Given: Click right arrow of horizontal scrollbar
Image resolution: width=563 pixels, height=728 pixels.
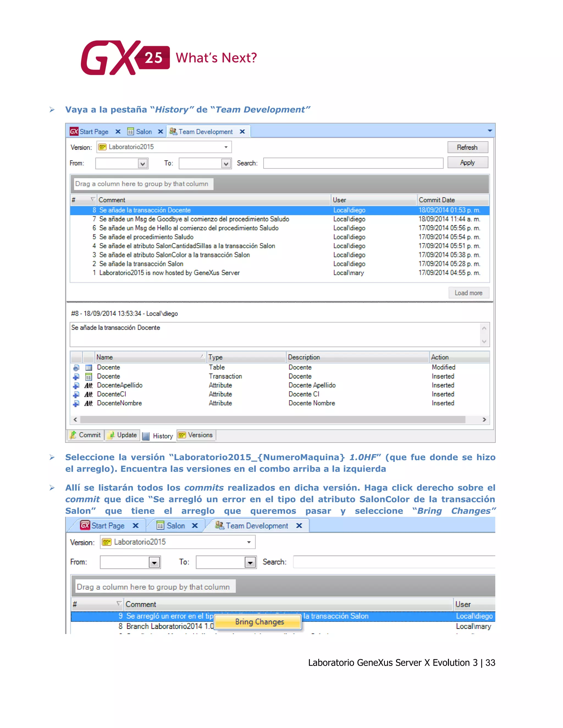Looking at the screenshot, I should [484, 420].
